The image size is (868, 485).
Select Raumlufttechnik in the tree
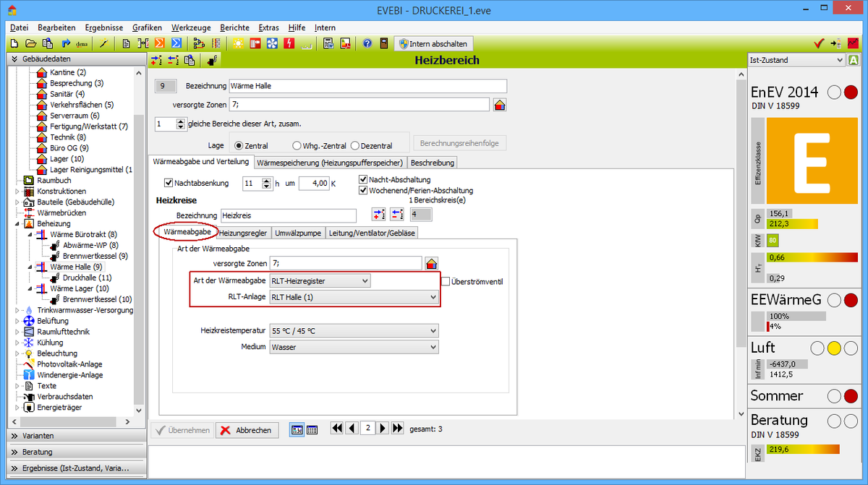click(x=62, y=332)
